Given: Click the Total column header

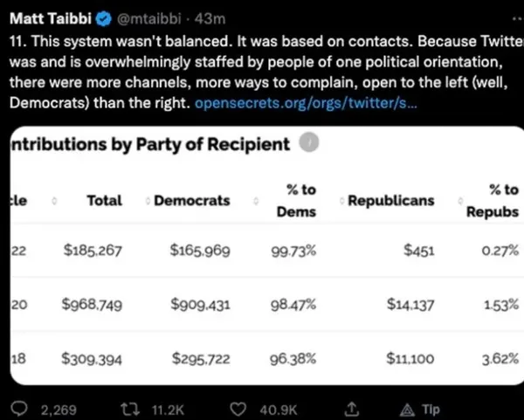Looking at the screenshot, I should pos(105,201).
